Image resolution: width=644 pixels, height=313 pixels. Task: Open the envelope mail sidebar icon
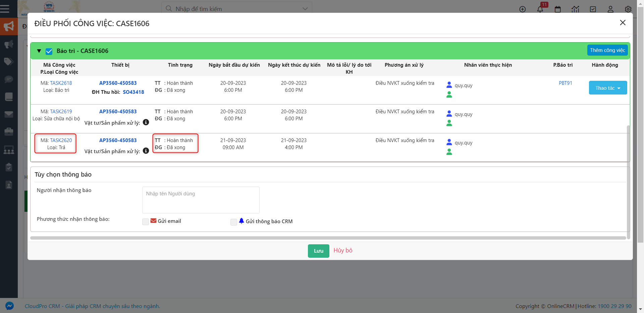9,114
